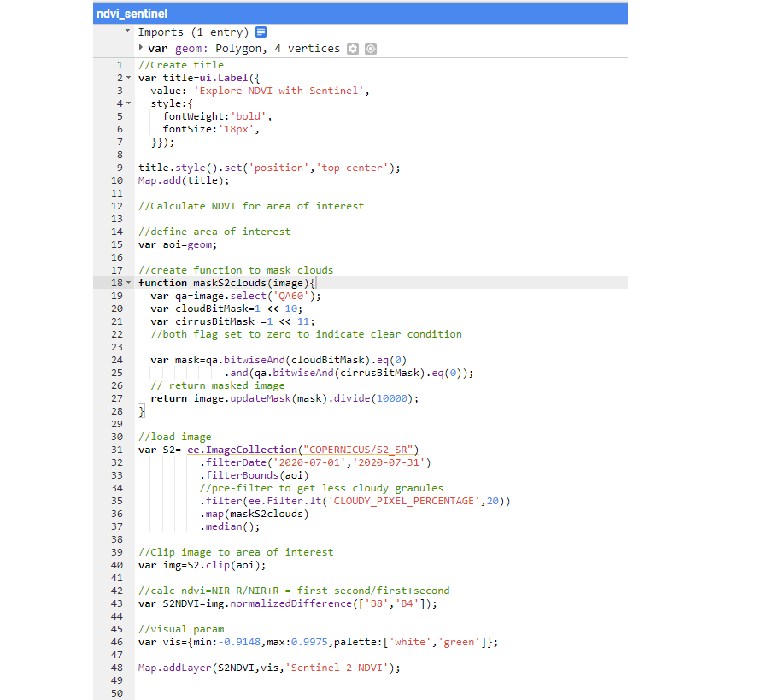Click the 'bold' fontWeight value
The image size is (768, 700).
pos(249,116)
